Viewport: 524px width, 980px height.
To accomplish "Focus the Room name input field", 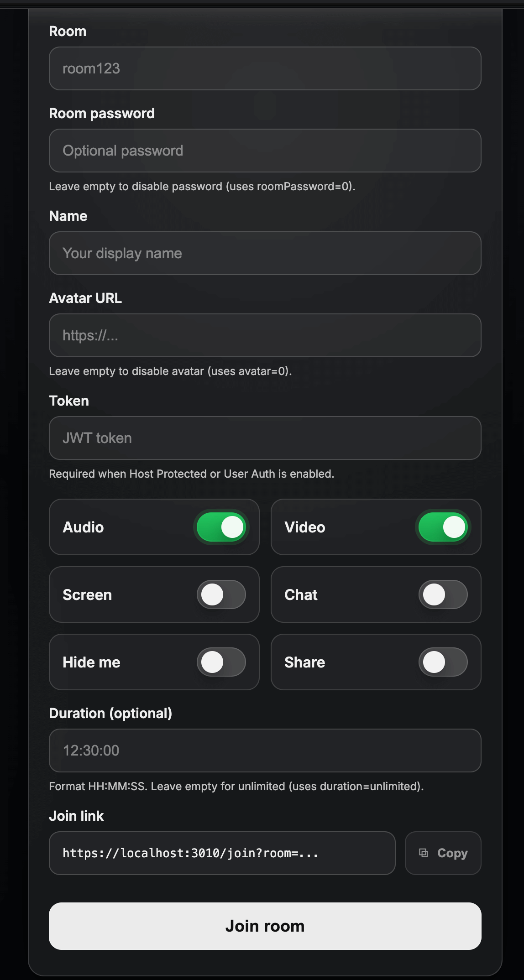I will [x=265, y=68].
